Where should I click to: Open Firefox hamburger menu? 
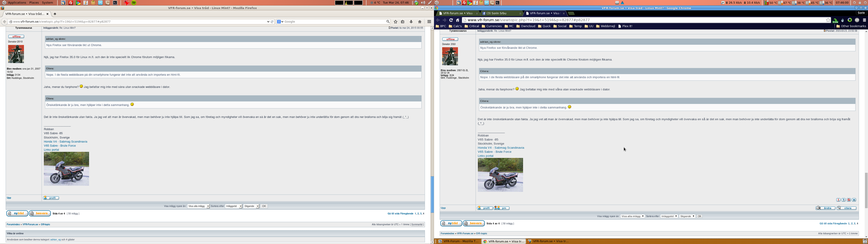pos(429,21)
